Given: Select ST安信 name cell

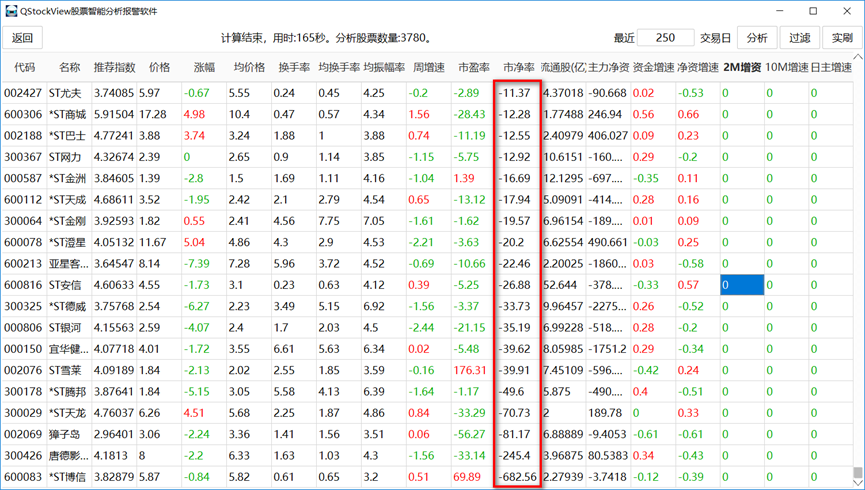Looking at the screenshot, I should [70, 285].
